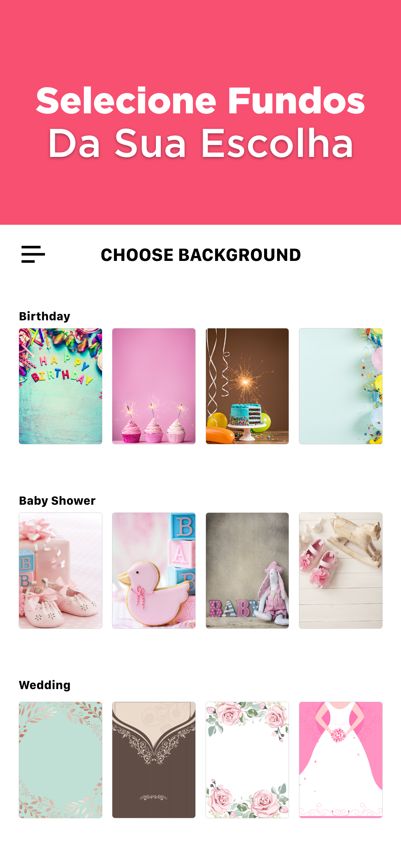Tap the Selecione Fundos banner headline
The width and height of the screenshot is (401, 868).
(200, 100)
